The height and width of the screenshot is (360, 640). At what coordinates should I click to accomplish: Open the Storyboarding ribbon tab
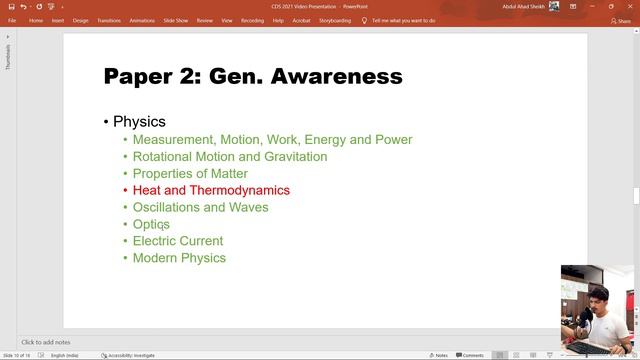pyautogui.click(x=335, y=20)
